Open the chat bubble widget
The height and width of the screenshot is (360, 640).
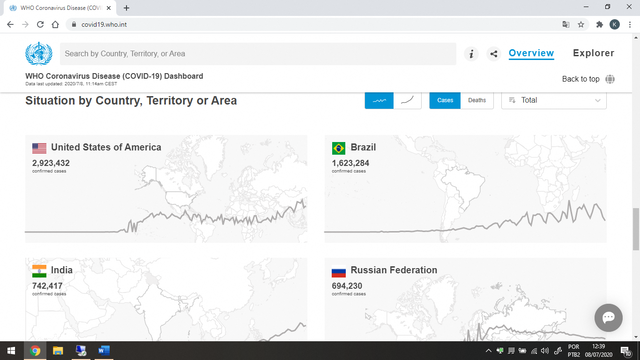coord(608,318)
